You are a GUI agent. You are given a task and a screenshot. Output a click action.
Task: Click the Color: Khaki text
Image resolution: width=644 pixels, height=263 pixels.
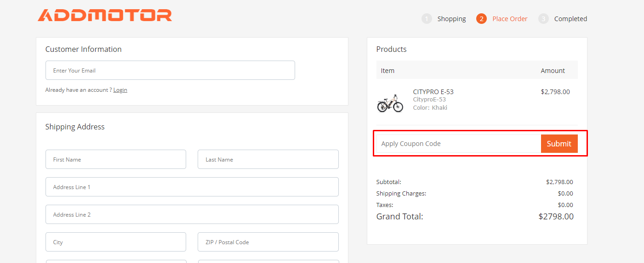click(x=430, y=108)
